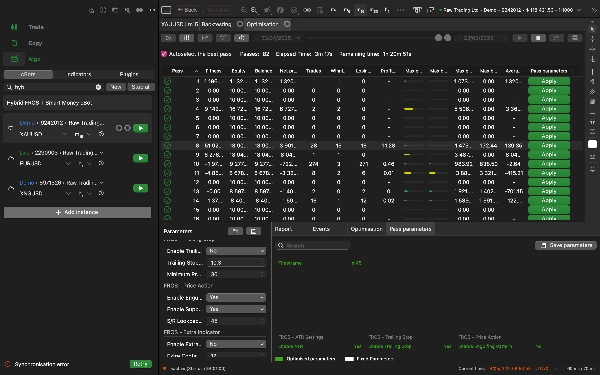Click the second Parameters panel save icon
The width and height of the screenshot is (600, 375).
(x=253, y=231)
